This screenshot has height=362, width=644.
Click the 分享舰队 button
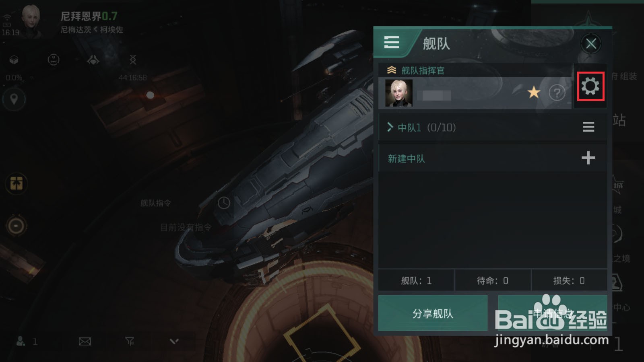[433, 313]
